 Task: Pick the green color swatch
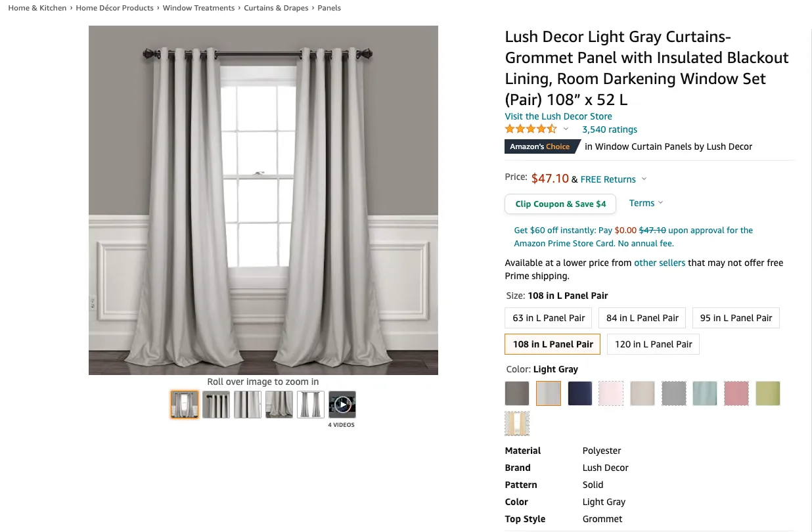click(768, 393)
